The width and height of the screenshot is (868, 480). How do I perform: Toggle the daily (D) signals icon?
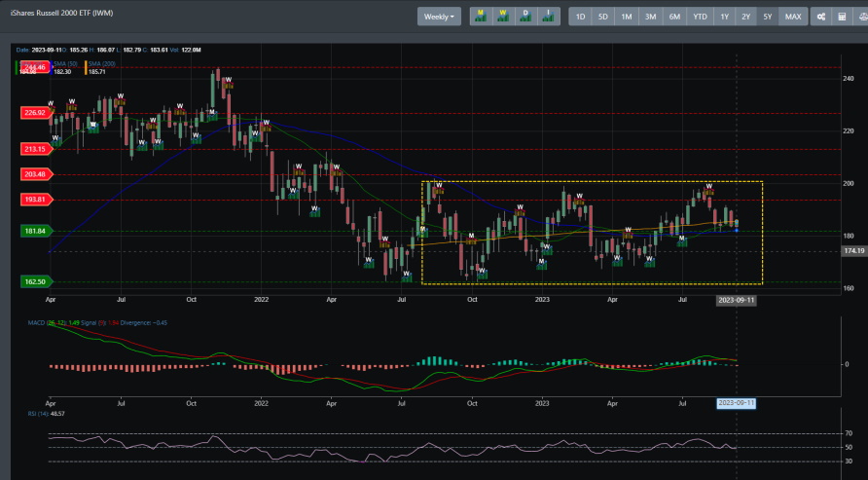coord(525,16)
